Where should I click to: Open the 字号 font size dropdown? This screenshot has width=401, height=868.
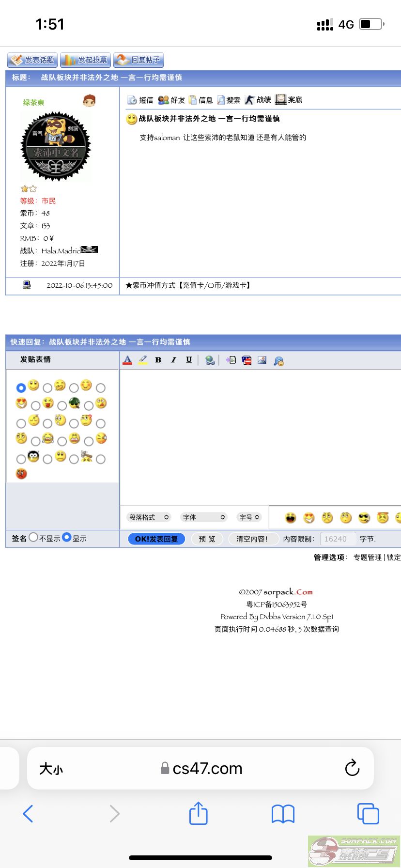249,517
